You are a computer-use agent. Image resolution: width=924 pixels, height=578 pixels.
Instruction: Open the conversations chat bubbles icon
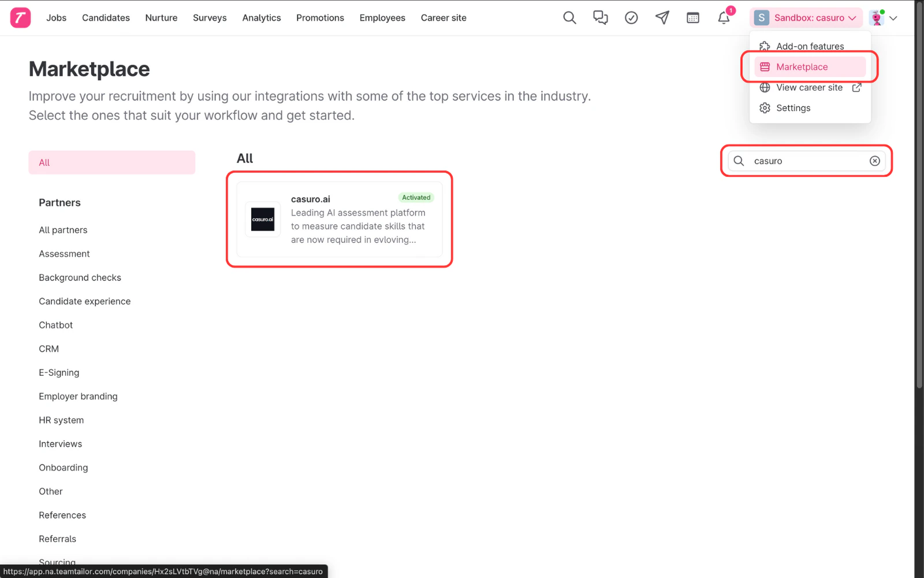click(x=601, y=18)
